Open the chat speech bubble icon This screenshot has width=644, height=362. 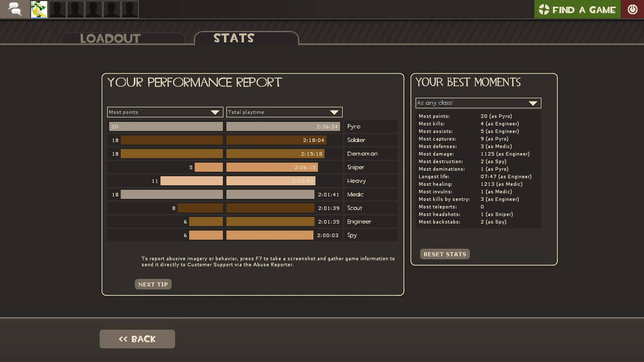[15, 9]
